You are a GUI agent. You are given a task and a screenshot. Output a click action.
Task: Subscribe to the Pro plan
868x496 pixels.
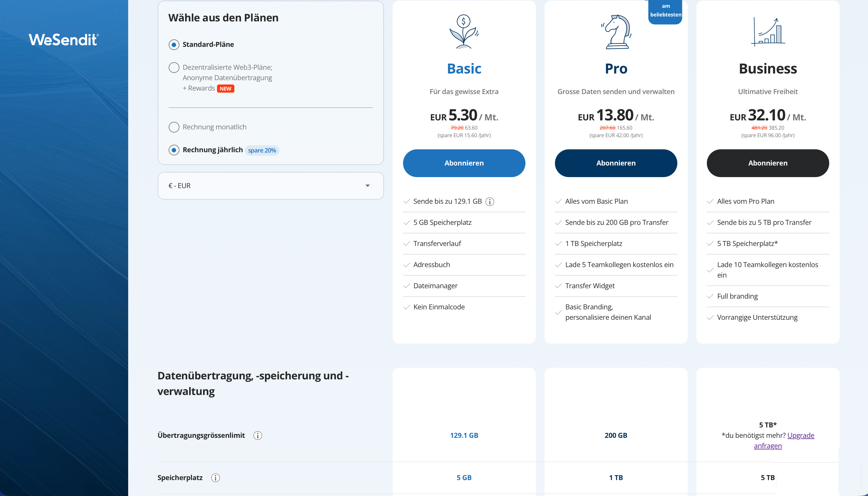(x=616, y=163)
